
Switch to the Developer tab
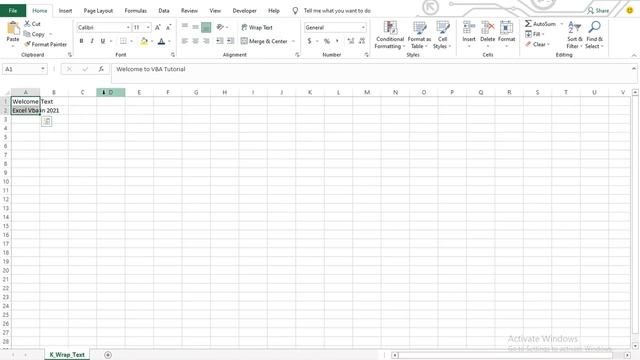pos(244,11)
